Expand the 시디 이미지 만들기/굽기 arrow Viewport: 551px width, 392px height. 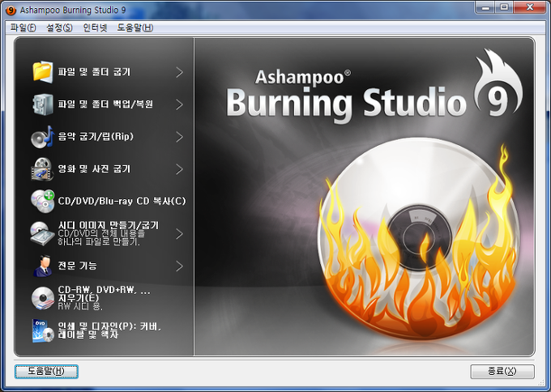(x=180, y=233)
